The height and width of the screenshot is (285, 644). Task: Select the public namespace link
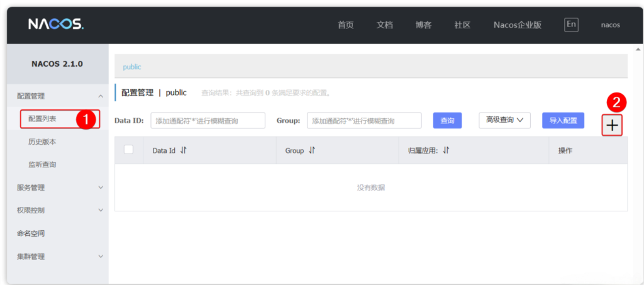click(x=132, y=67)
